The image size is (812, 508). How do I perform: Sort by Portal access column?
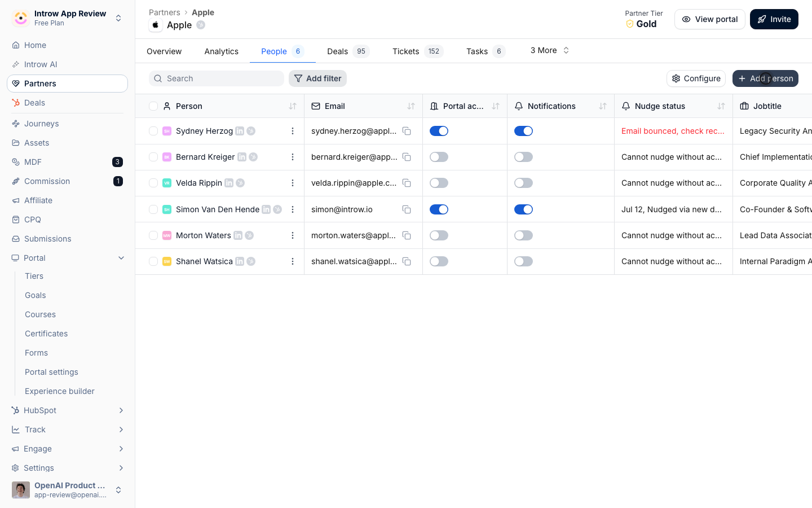pos(496,106)
